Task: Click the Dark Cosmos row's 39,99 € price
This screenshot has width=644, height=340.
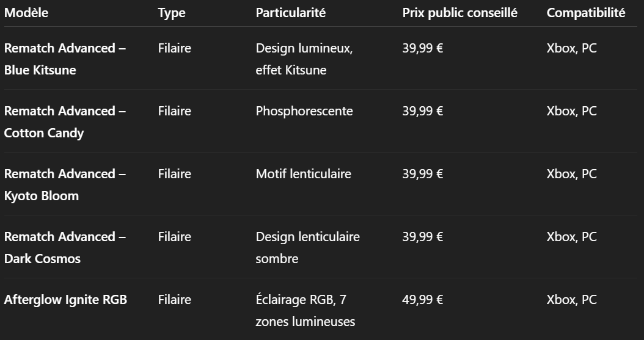Action: [x=422, y=236]
